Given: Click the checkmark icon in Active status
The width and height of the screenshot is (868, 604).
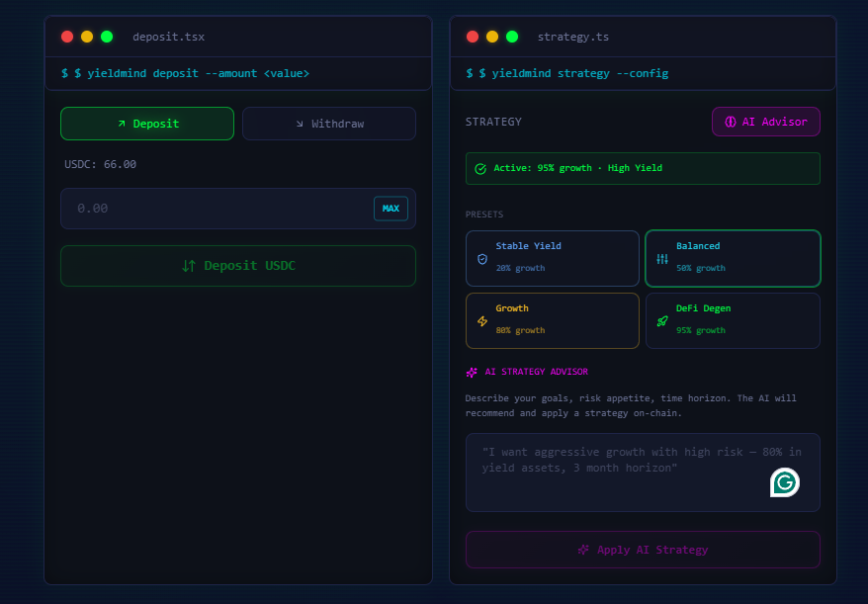Looking at the screenshot, I should pyautogui.click(x=480, y=169).
